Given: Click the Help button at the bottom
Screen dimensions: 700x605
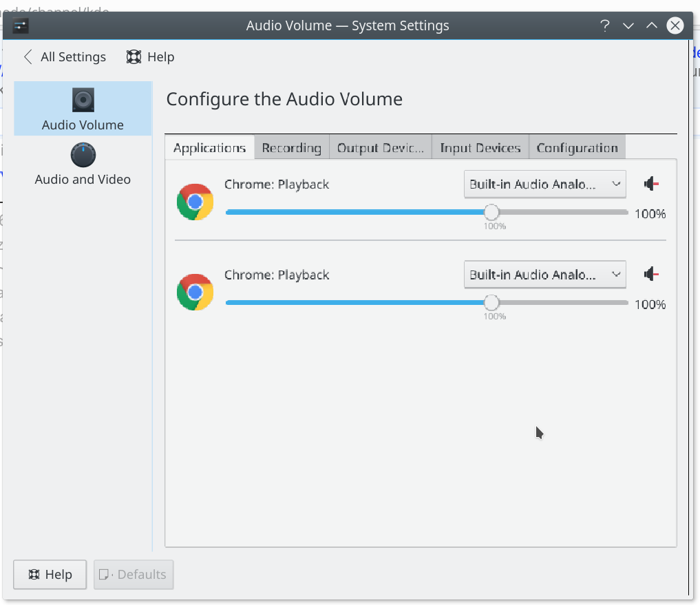Looking at the screenshot, I should 50,574.
